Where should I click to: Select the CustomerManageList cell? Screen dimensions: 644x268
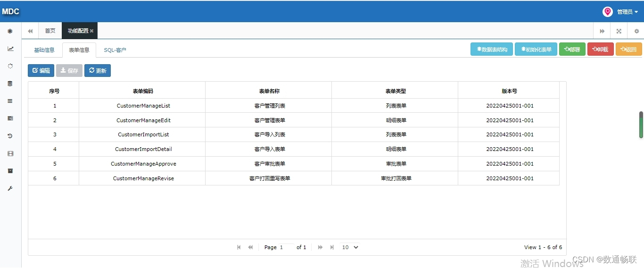(x=143, y=106)
